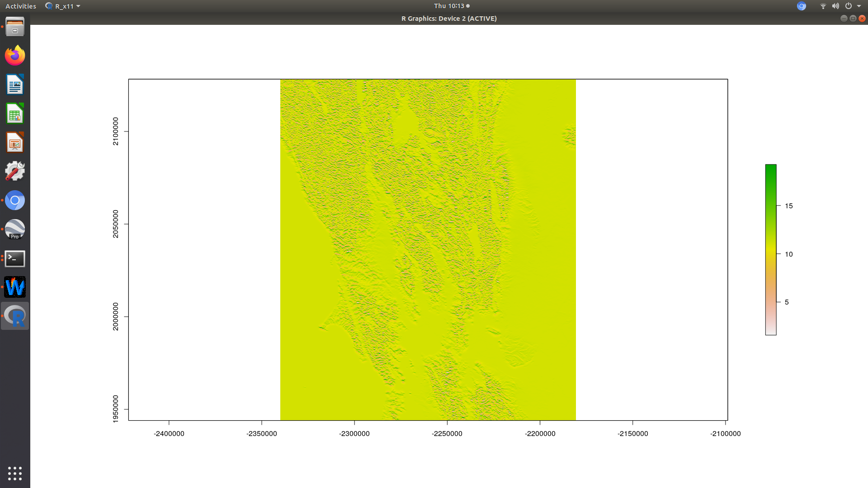Click the color gradient legend bar

click(x=770, y=249)
